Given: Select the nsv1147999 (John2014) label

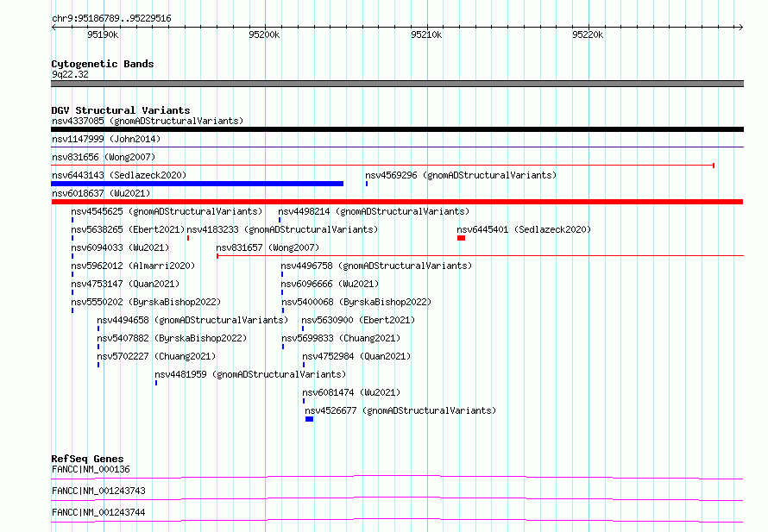Looking at the screenshot, I should point(106,139).
